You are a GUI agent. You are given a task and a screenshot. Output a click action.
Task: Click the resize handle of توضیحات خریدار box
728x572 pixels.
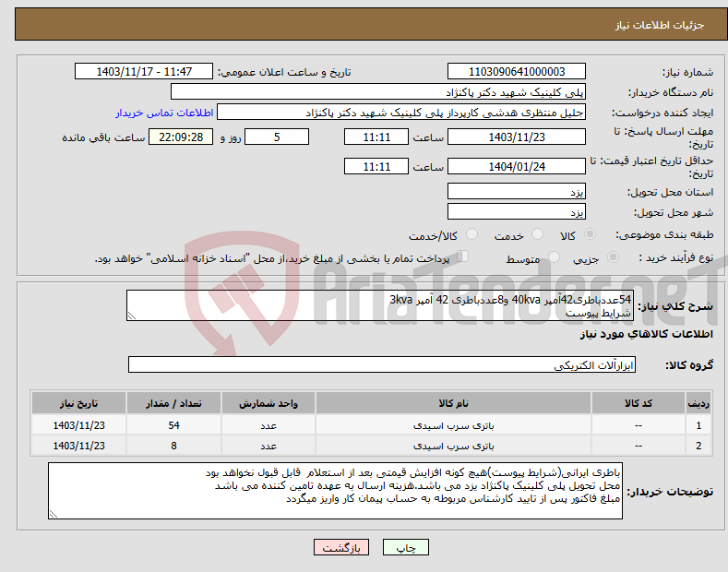tap(54, 515)
